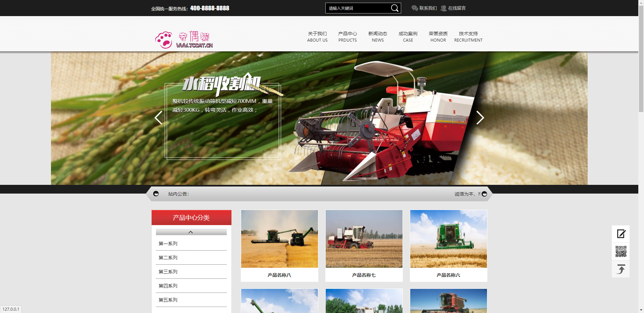The height and width of the screenshot is (313, 644).
Task: Click the 产品名称八 title link
Action: point(279,275)
